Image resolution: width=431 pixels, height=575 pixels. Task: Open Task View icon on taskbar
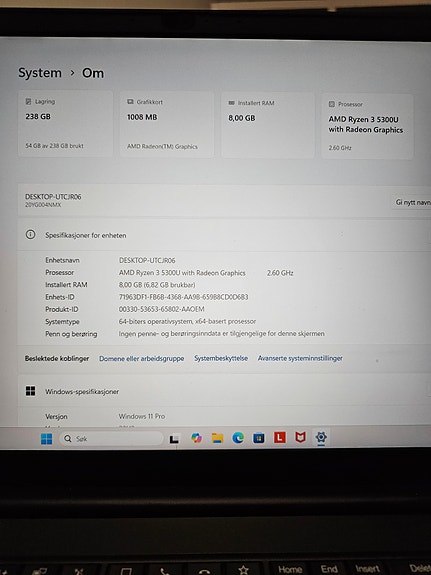[174, 439]
